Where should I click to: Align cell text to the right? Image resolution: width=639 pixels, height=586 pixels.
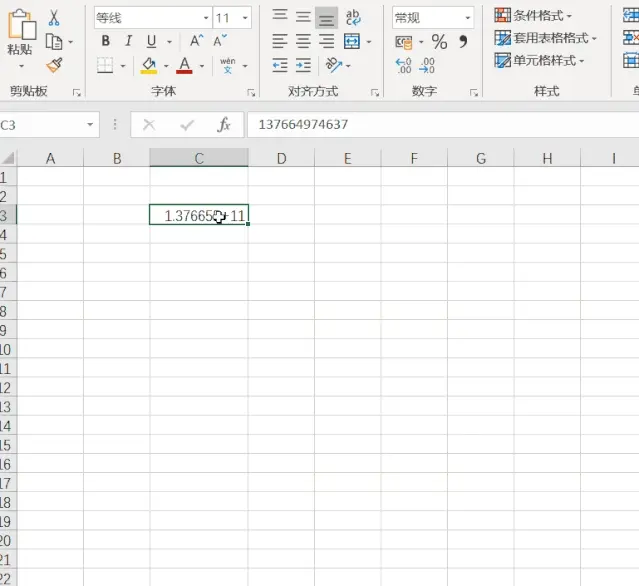tap(326, 41)
